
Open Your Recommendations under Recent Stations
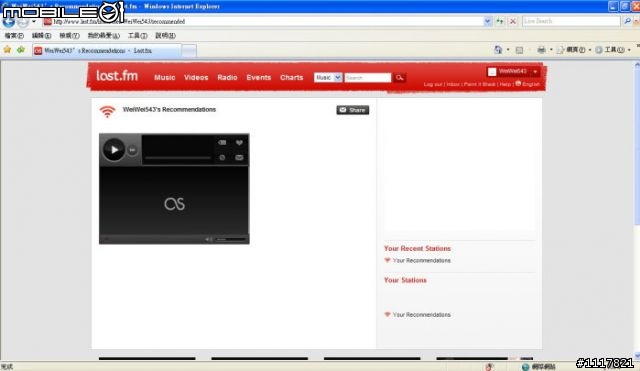coord(422,260)
